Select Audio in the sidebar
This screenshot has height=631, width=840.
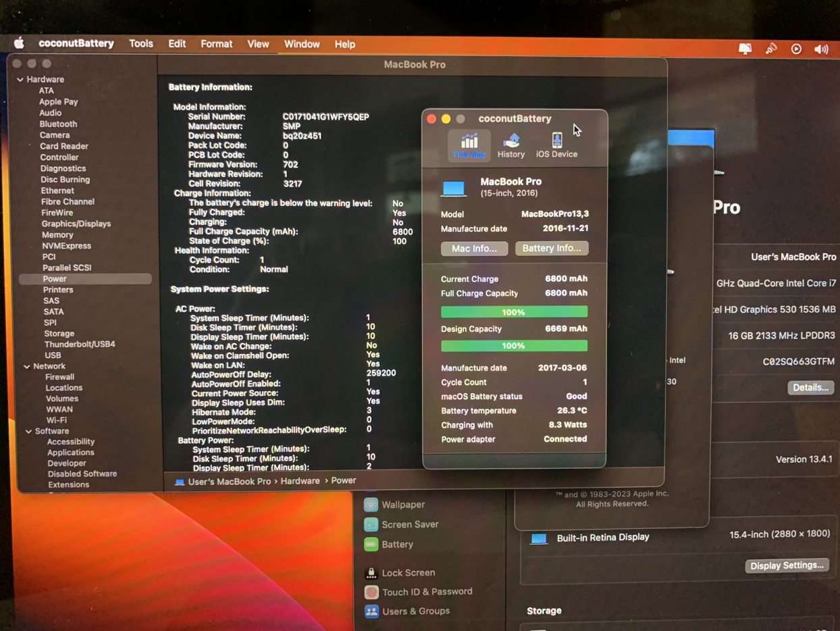click(x=51, y=113)
